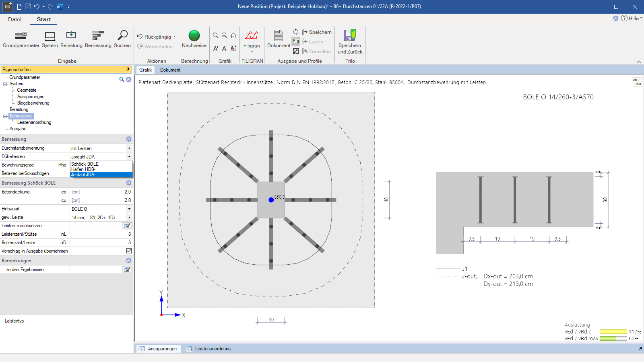Click the edit icon for Leisten zurücksetzen
This screenshot has height=362, width=644.
(127, 226)
